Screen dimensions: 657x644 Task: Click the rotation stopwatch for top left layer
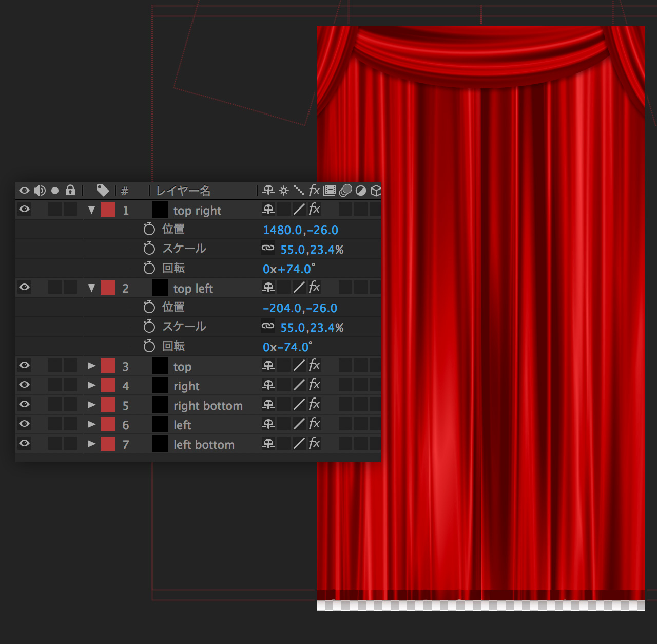[149, 346]
